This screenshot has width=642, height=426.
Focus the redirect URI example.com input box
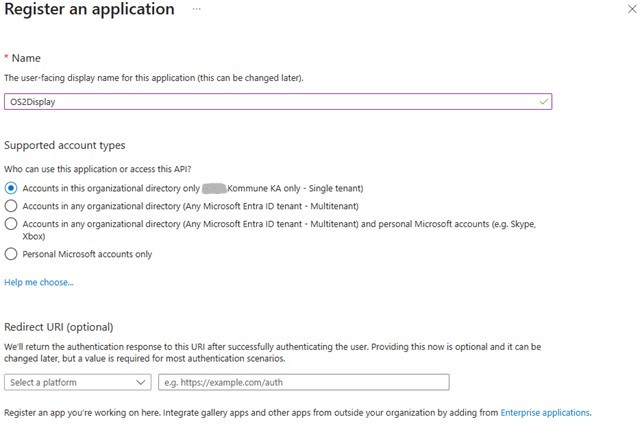pos(303,382)
